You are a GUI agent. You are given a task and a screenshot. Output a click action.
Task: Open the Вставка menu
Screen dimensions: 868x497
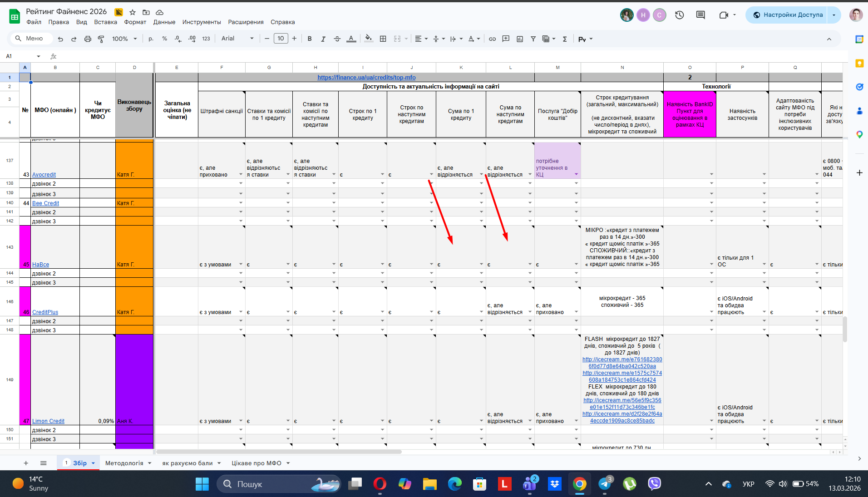pyautogui.click(x=106, y=22)
